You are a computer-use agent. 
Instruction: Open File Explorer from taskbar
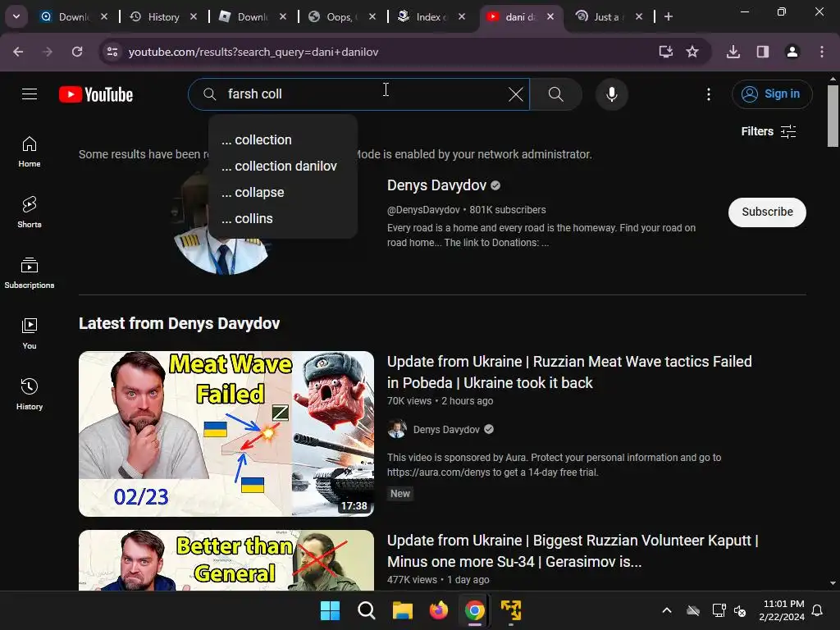point(402,610)
